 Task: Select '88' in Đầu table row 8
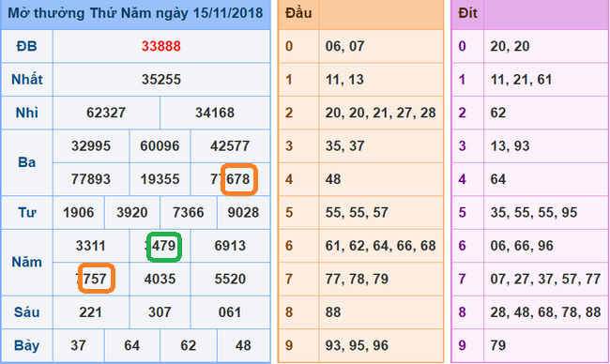click(x=333, y=312)
